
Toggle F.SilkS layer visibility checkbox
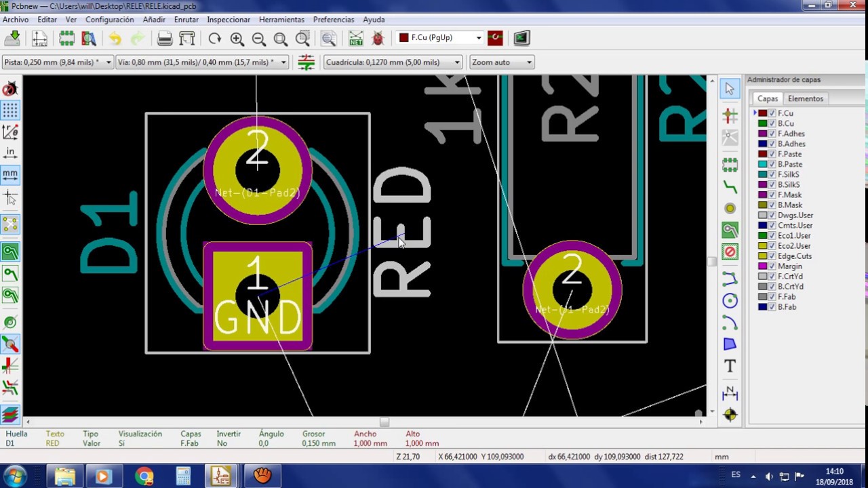[x=772, y=174]
